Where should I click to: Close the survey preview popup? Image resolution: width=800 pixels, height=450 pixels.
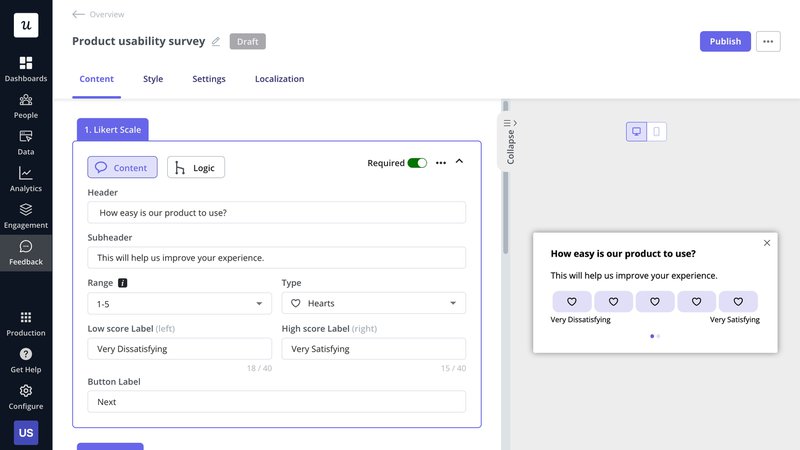pyautogui.click(x=767, y=243)
